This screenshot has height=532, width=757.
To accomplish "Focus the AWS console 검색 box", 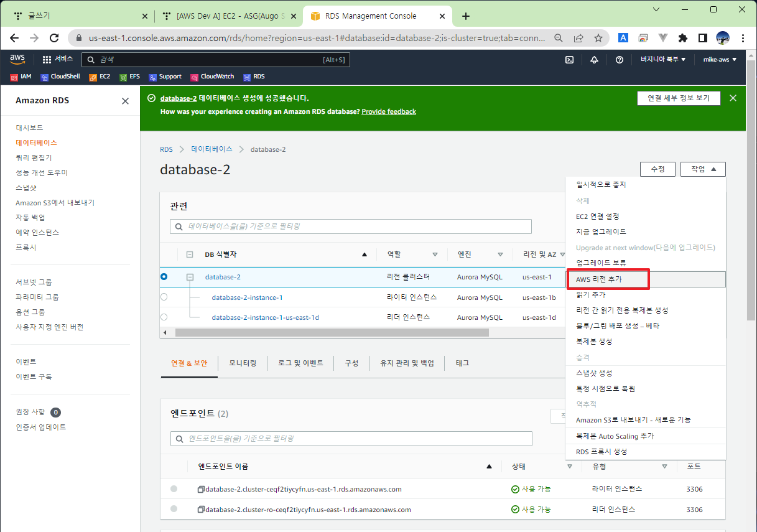I will [x=215, y=60].
